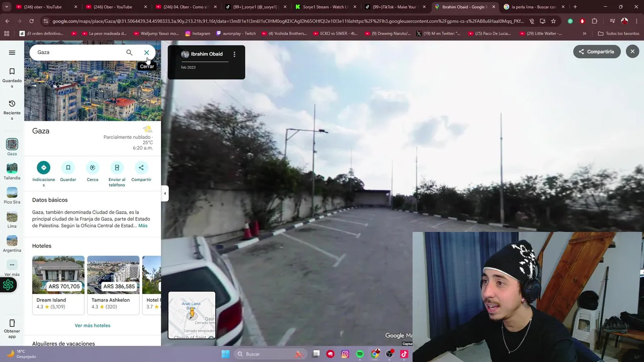This screenshot has width=644, height=362.
Task: Click Compartir in the Gaza panel
Action: [141, 171]
